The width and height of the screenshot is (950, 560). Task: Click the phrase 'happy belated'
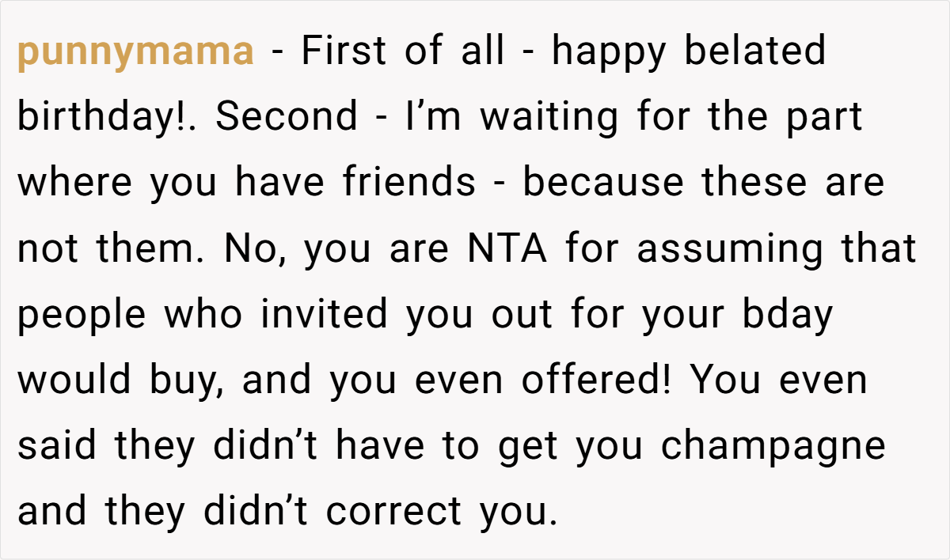click(689, 52)
